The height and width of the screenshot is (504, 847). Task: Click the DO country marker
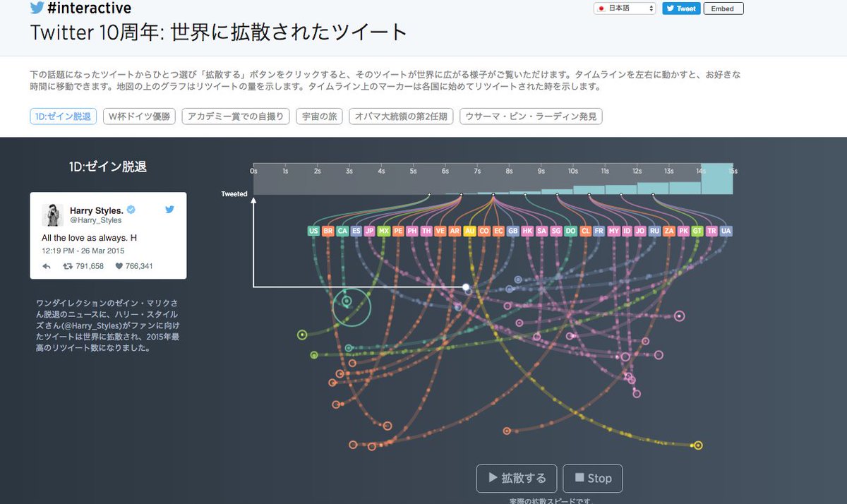[570, 231]
